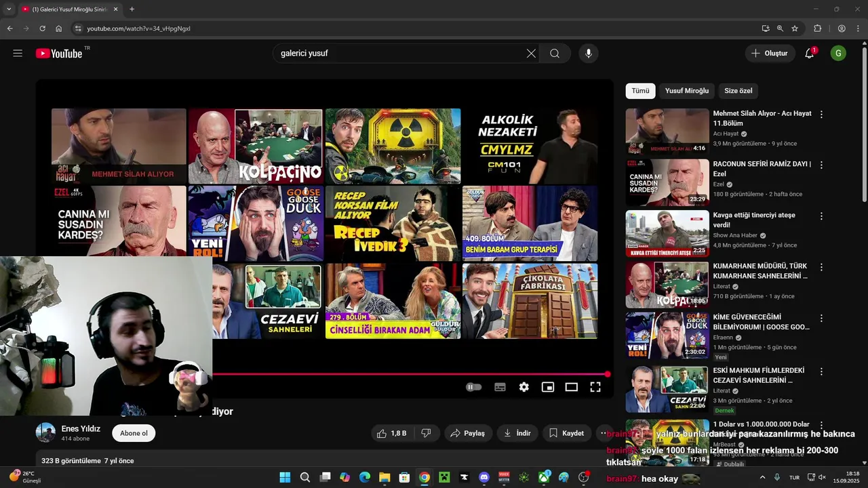Play sidebar video Mehmet Silah Alıyor thumbnail
The height and width of the screenshot is (488, 868).
pos(667,131)
